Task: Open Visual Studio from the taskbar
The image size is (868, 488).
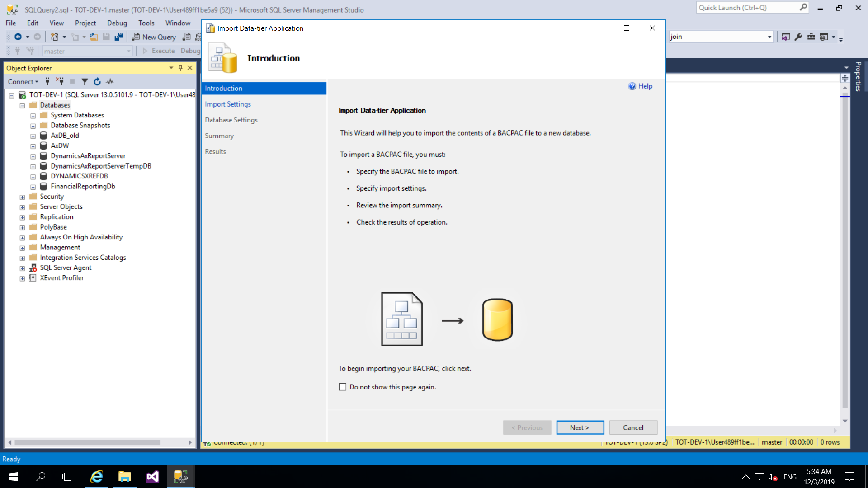Action: (x=152, y=477)
